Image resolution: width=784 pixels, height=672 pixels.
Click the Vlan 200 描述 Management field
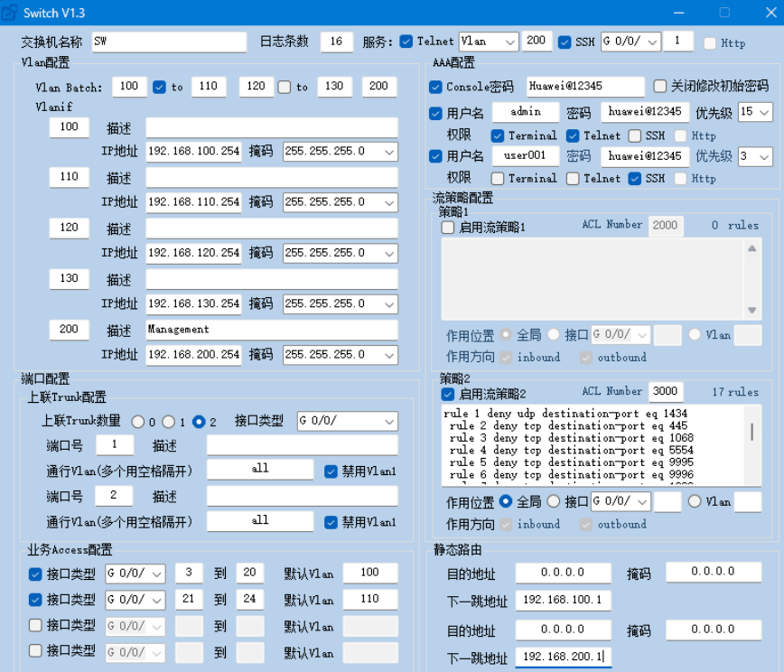pyautogui.click(x=271, y=330)
